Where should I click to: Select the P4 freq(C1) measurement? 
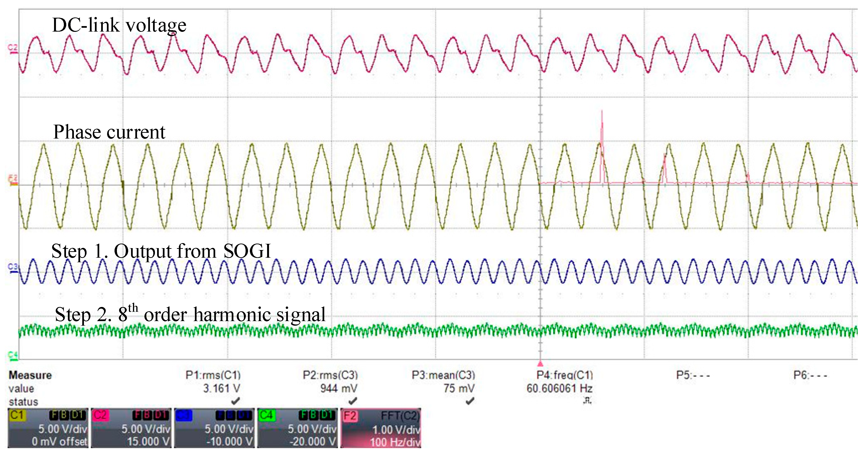point(564,375)
